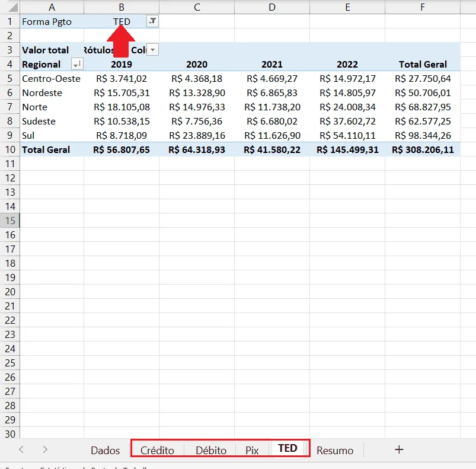This screenshot has width=476, height=469.
Task: Add a new sheet with plus icon
Action: tap(399, 449)
